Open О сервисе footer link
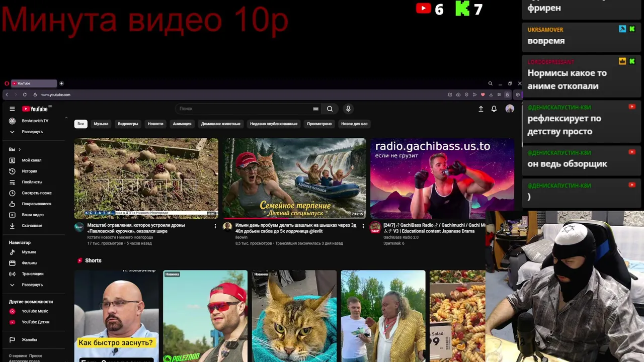Viewport: 644px width, 362px height. [18, 356]
